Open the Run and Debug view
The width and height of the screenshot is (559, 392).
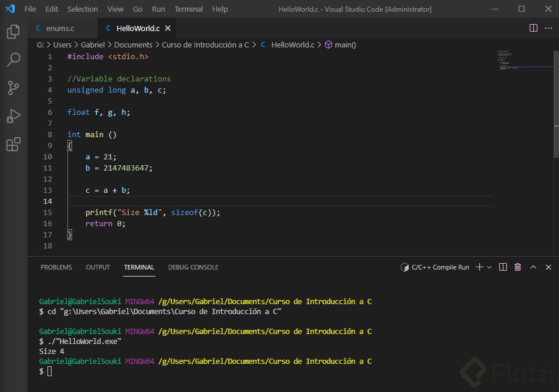point(13,116)
